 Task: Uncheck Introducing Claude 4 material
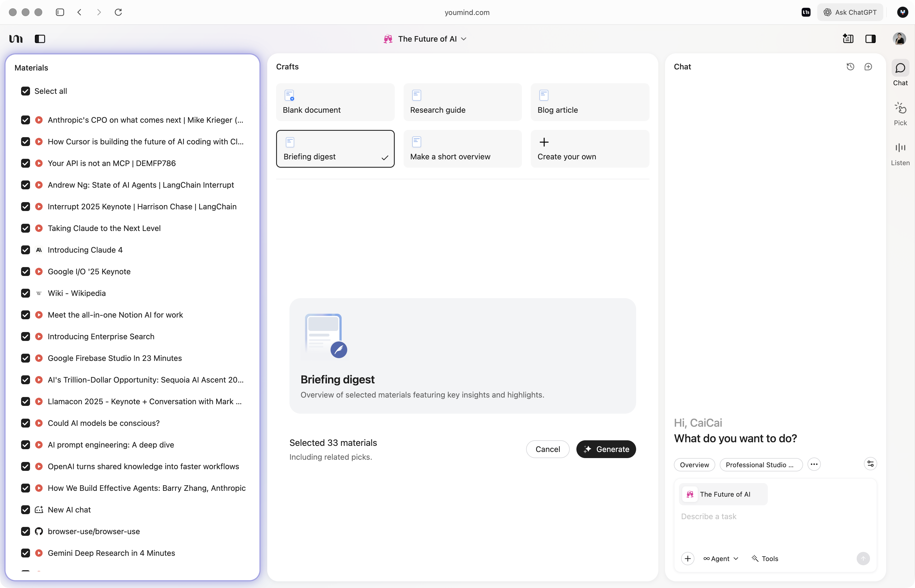(x=26, y=250)
